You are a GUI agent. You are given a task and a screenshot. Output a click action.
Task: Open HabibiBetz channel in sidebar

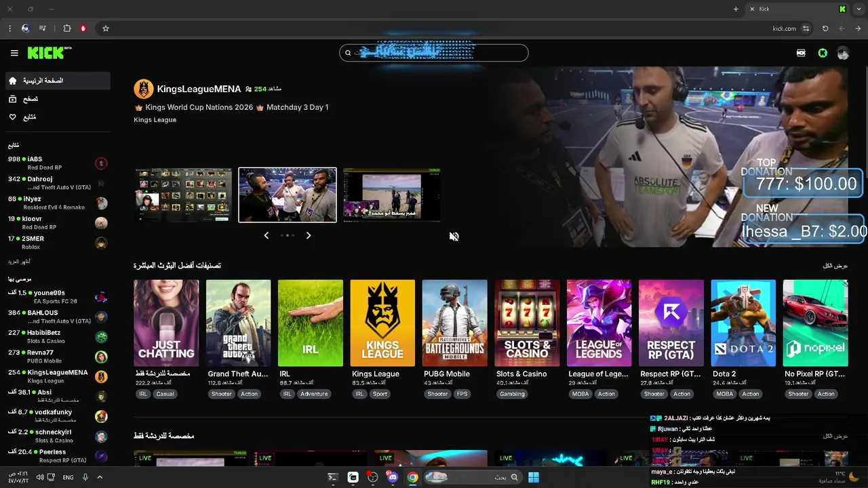tap(57, 337)
